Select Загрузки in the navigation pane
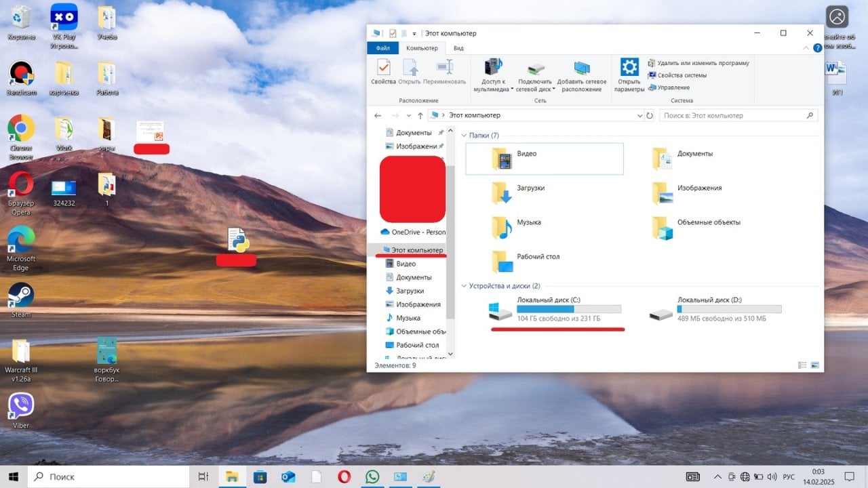Viewport: 868px width, 488px height. coord(410,291)
